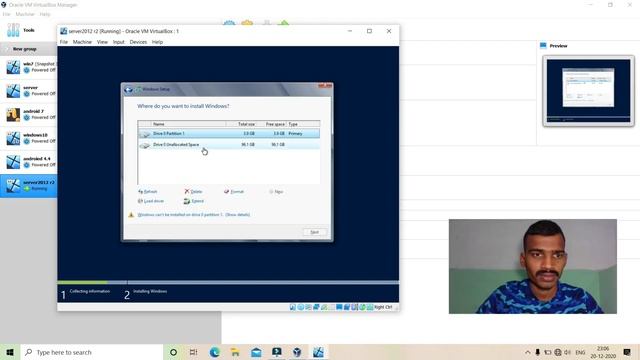640x360 pixels.
Task: Click the Primary type cell
Action: pos(296,133)
